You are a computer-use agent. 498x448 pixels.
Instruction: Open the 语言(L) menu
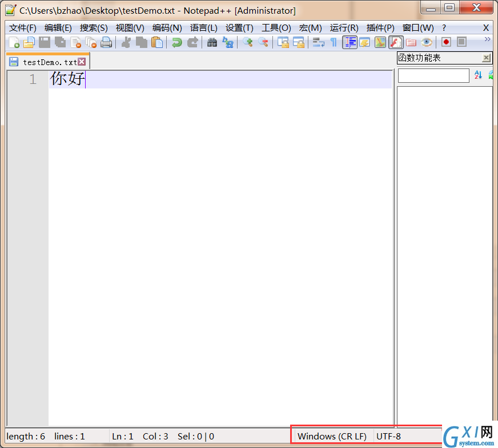tap(203, 28)
